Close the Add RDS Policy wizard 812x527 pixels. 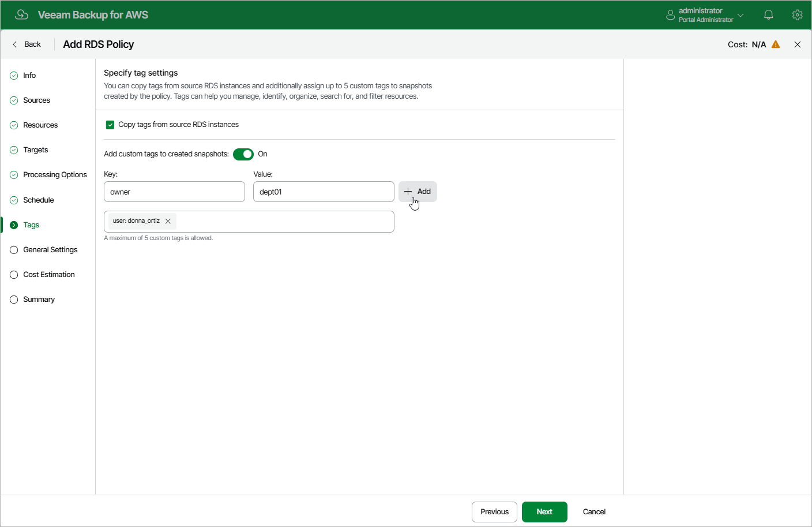point(798,44)
